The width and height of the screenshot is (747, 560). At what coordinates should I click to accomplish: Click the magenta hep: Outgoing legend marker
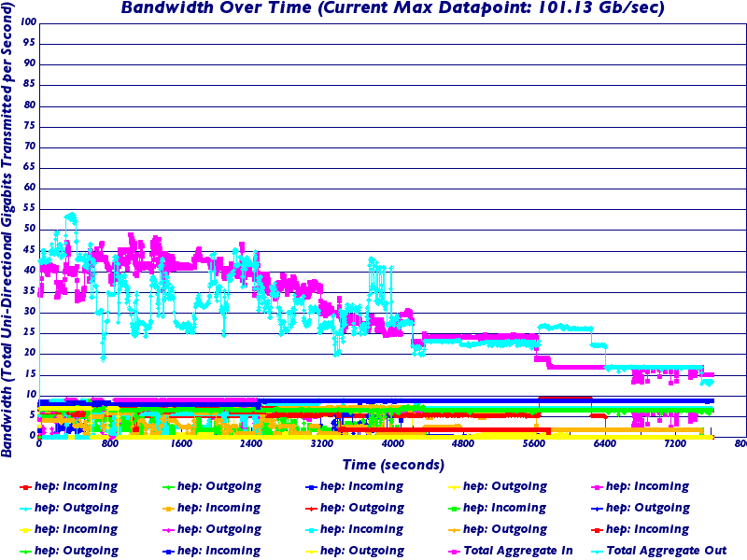[x=168, y=530]
